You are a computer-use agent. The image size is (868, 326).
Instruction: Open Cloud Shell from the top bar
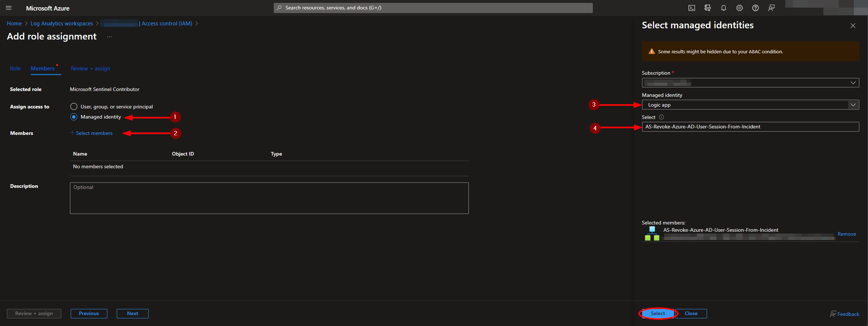692,8
